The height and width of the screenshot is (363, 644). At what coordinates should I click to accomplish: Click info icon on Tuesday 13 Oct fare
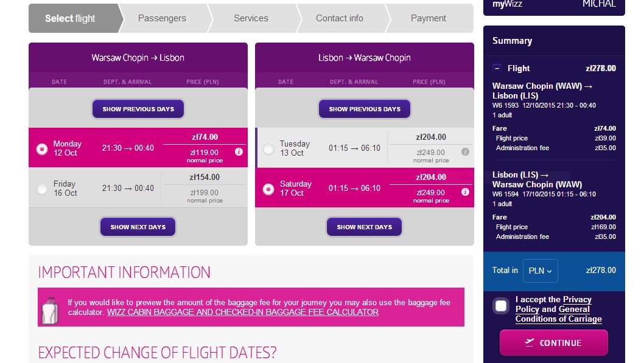pos(465,152)
